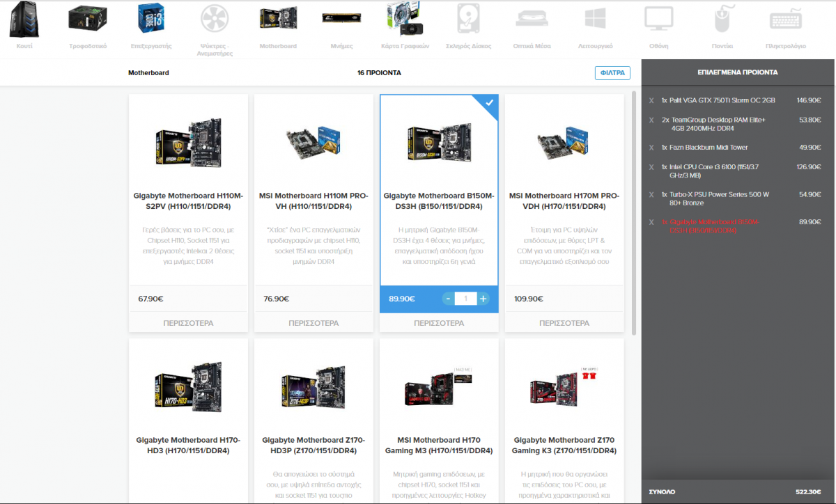Remove Turbo-X PSU Power Series with its X

tap(651, 194)
